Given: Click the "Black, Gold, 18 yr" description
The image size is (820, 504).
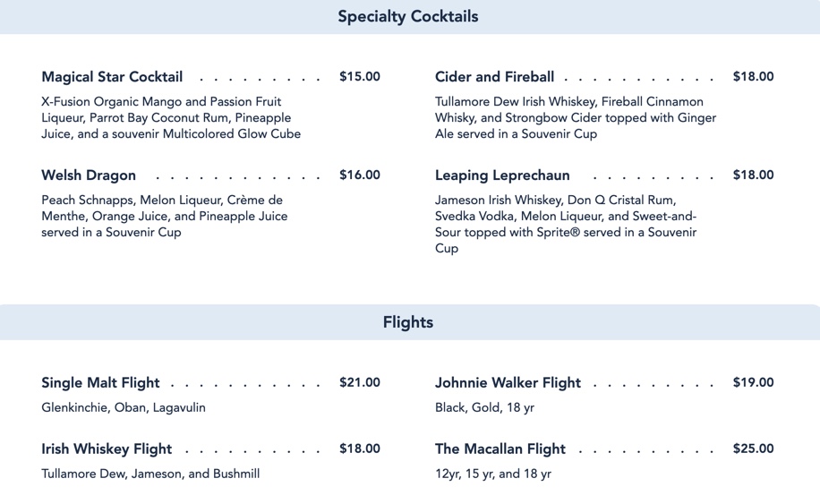Looking at the screenshot, I should pos(484,408).
